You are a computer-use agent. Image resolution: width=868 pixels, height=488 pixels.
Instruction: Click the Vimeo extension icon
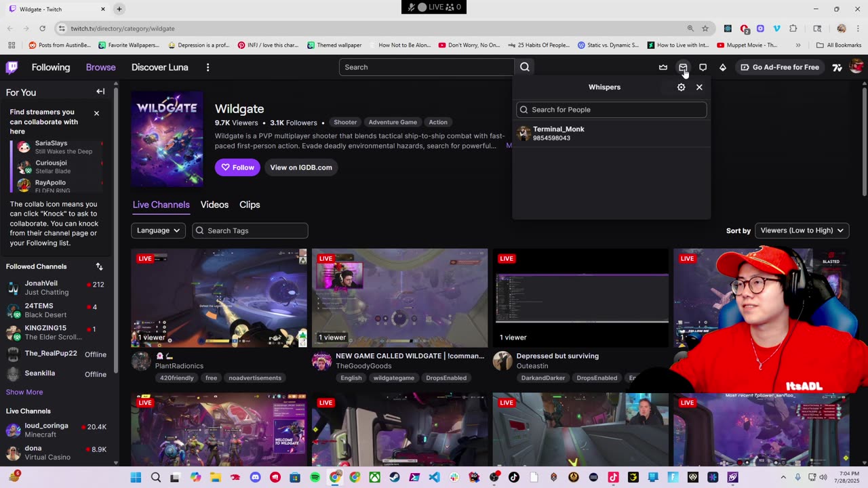pyautogui.click(x=776, y=28)
